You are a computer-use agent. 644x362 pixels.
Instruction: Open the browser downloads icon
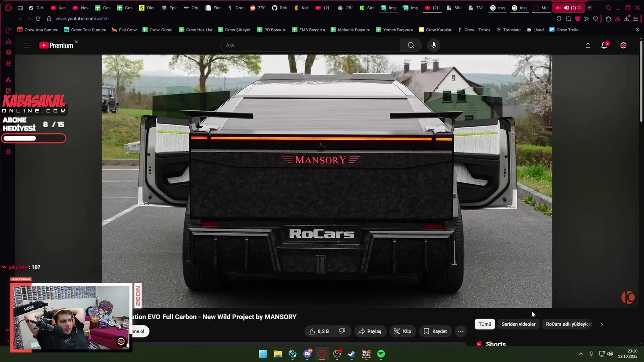[627, 19]
